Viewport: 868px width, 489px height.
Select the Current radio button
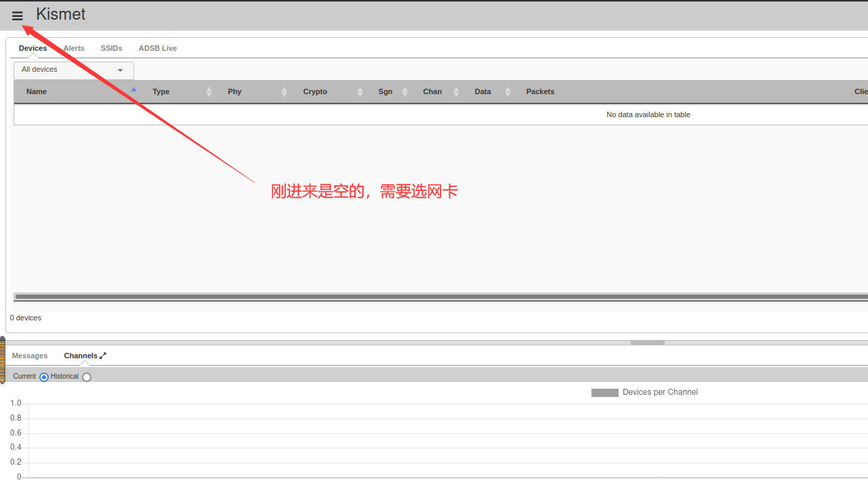pos(44,377)
